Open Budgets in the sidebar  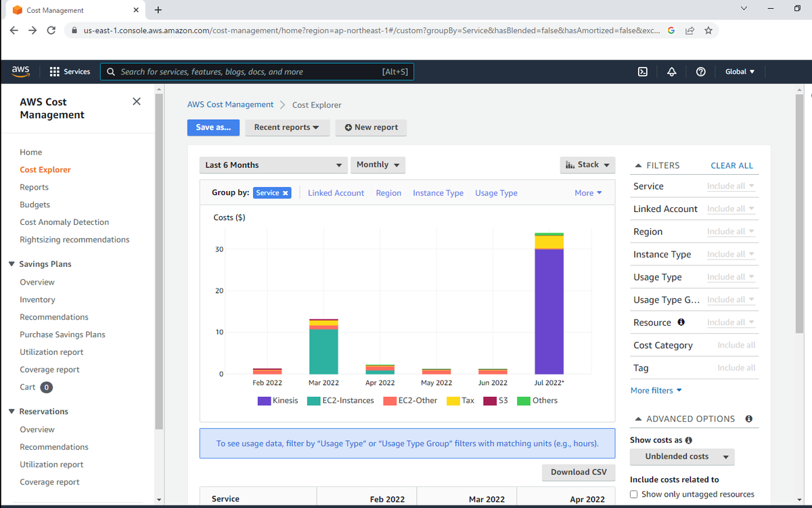[35, 205]
